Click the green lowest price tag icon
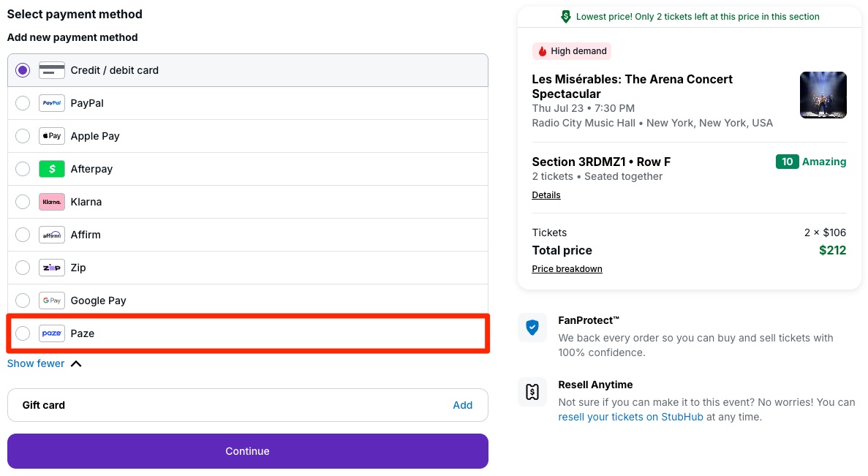Image resolution: width=868 pixels, height=476 pixels. click(565, 17)
